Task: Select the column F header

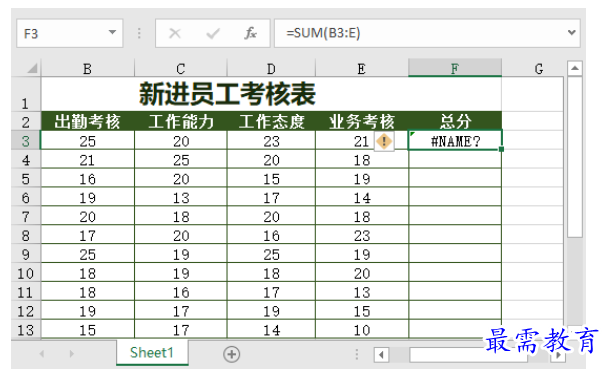Action: 455,68
